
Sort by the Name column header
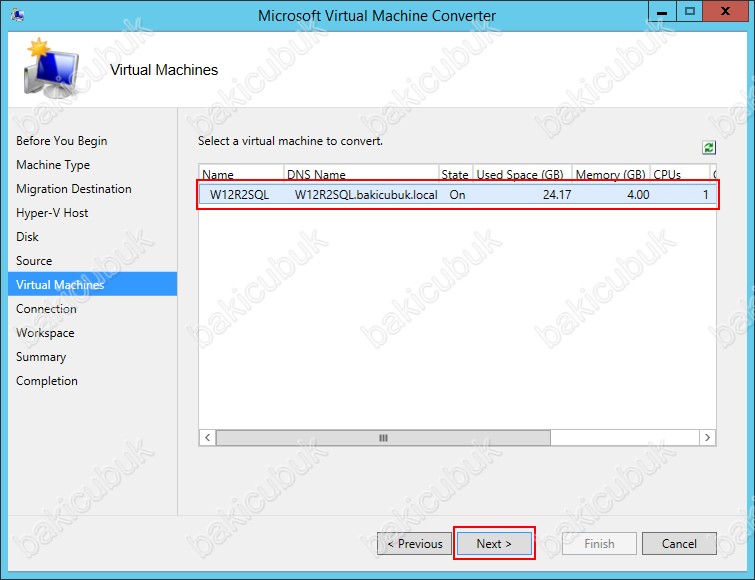(x=241, y=174)
